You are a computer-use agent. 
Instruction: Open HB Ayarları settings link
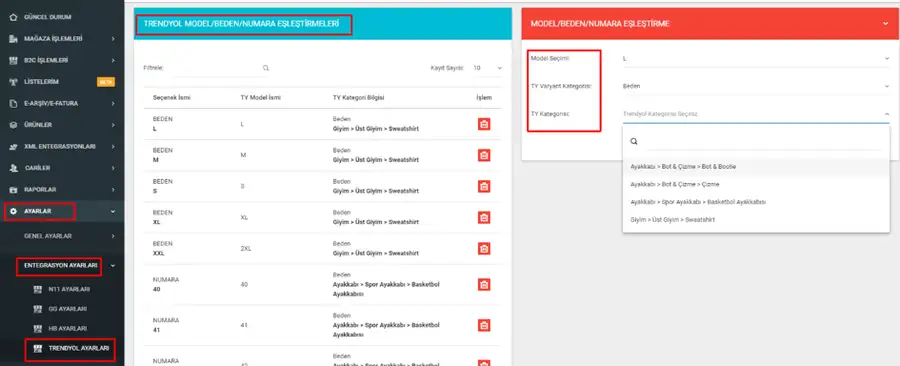coord(68,328)
